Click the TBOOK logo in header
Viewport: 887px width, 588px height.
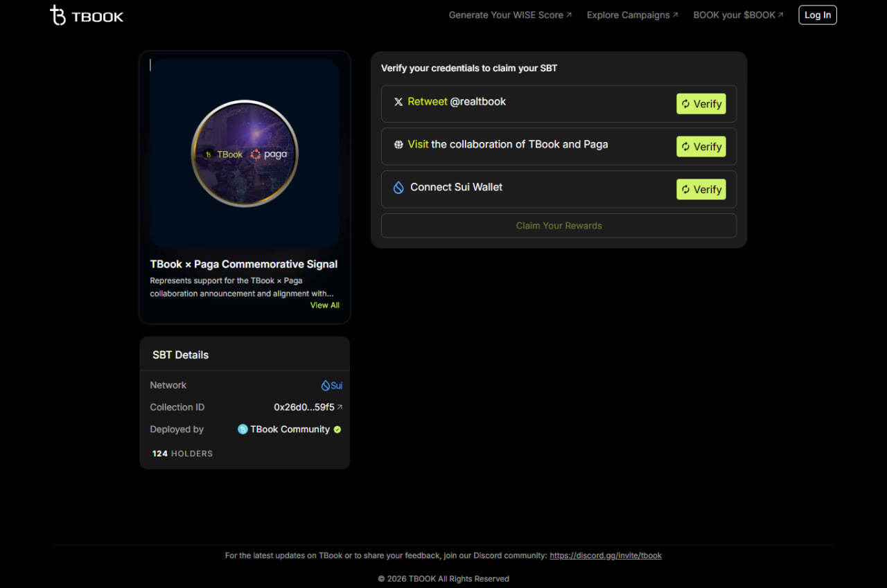pos(87,15)
